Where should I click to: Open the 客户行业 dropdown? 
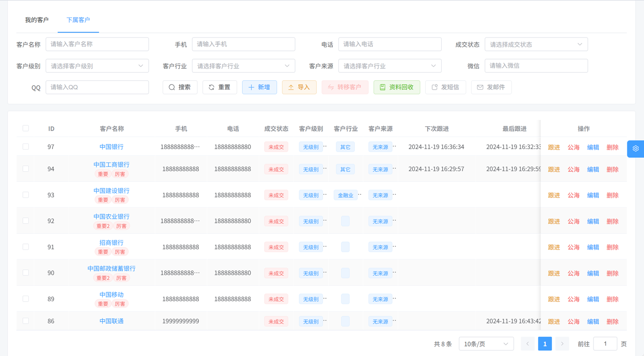click(x=243, y=66)
